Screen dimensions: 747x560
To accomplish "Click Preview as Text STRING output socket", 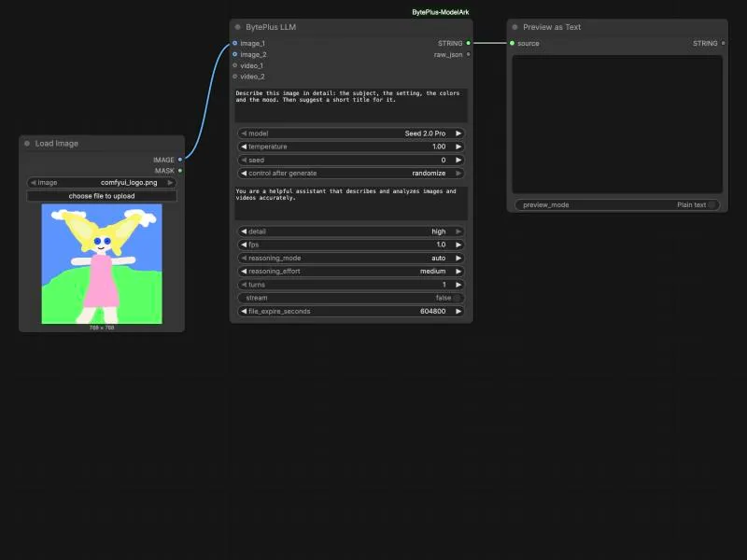I will click(x=723, y=43).
